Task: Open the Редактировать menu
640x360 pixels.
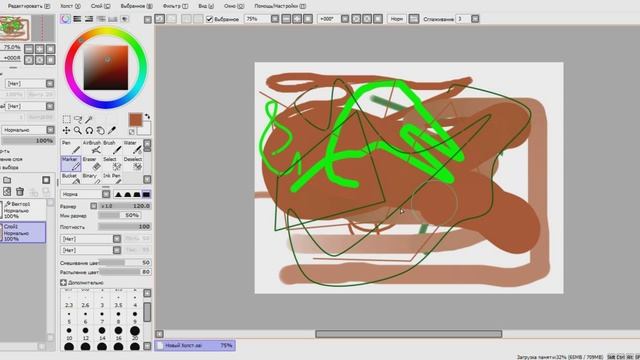Action: (29, 6)
